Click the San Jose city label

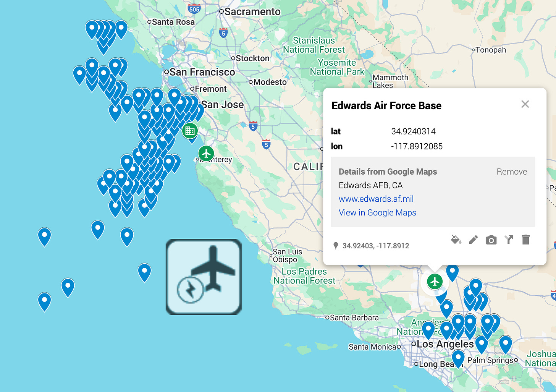tap(223, 105)
